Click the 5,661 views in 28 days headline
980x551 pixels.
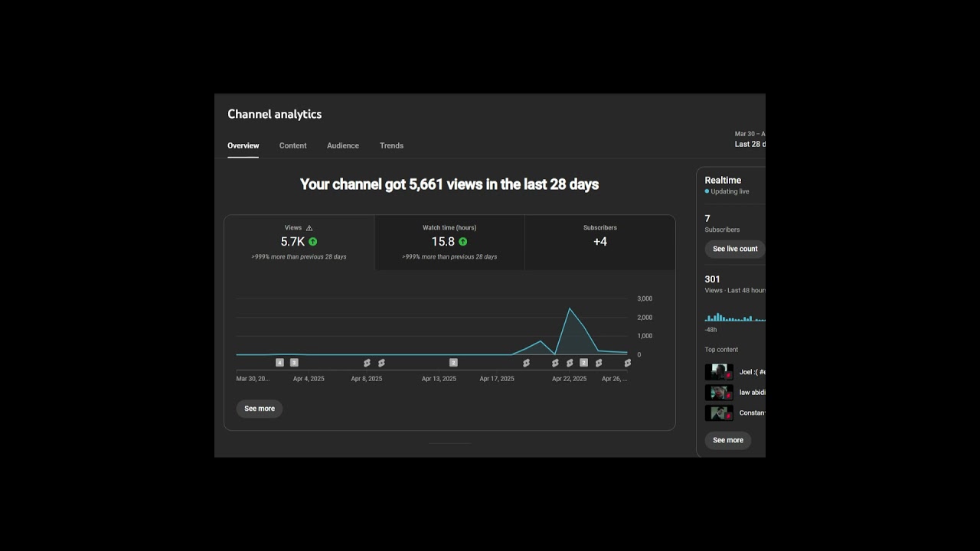pyautogui.click(x=449, y=184)
